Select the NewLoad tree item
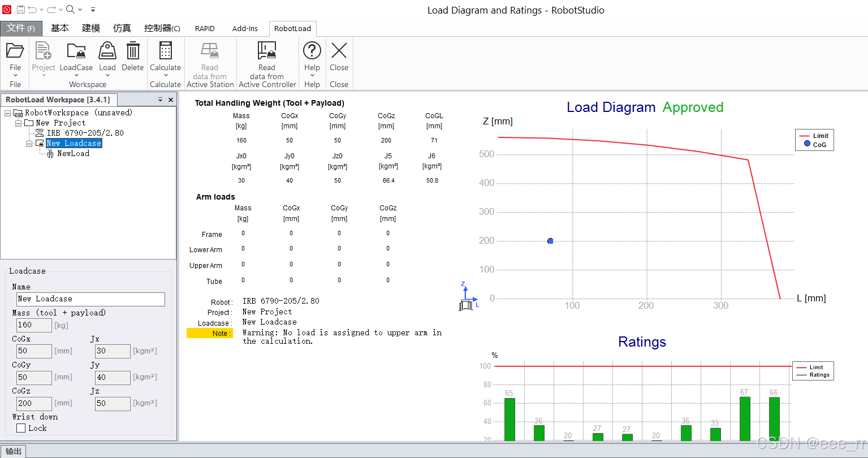Image resolution: width=868 pixels, height=458 pixels. 74,154
